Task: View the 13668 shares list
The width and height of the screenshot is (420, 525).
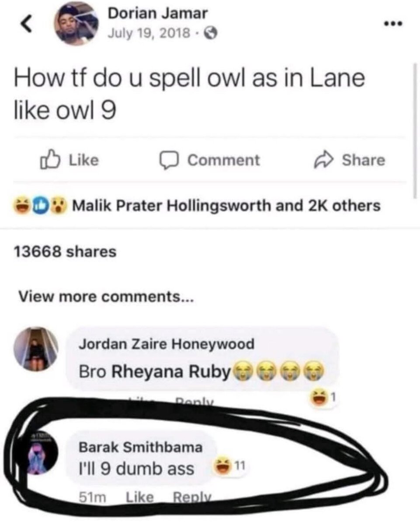Action: [65, 252]
